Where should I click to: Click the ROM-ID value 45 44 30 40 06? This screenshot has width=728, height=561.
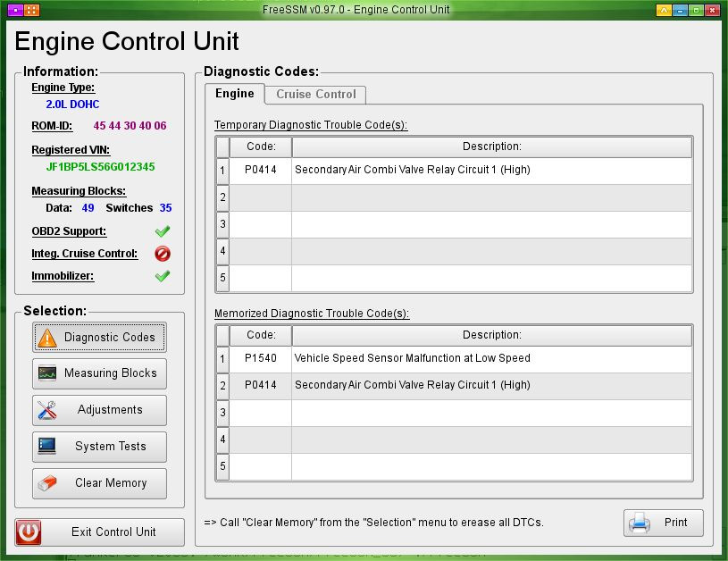click(130, 126)
